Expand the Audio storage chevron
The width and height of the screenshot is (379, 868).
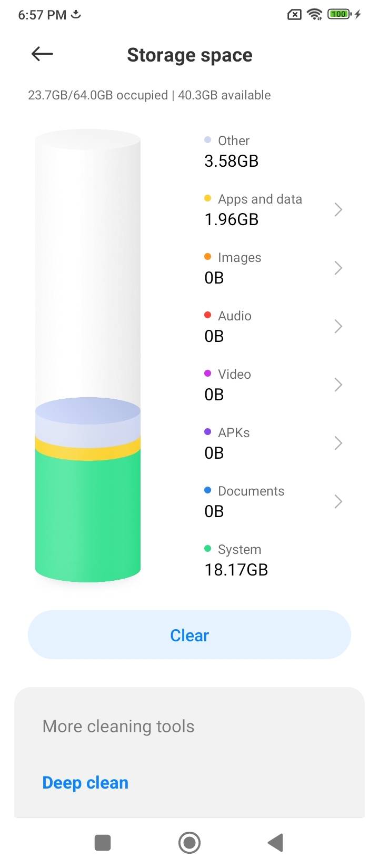pyautogui.click(x=338, y=326)
